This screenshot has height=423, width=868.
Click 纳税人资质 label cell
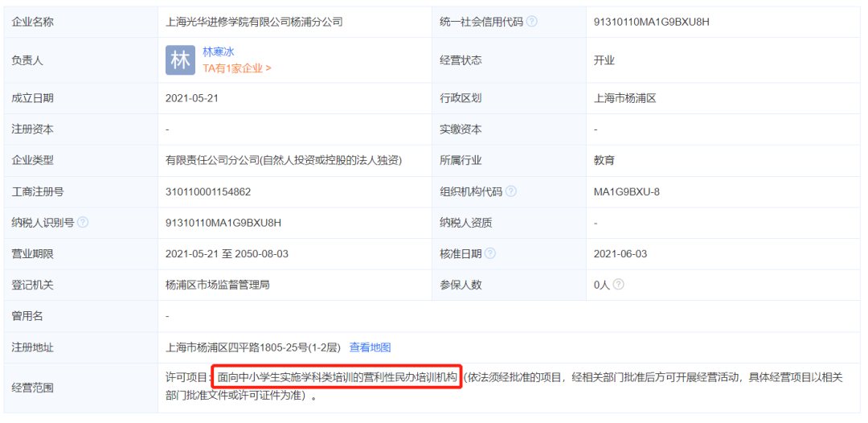tap(509, 223)
